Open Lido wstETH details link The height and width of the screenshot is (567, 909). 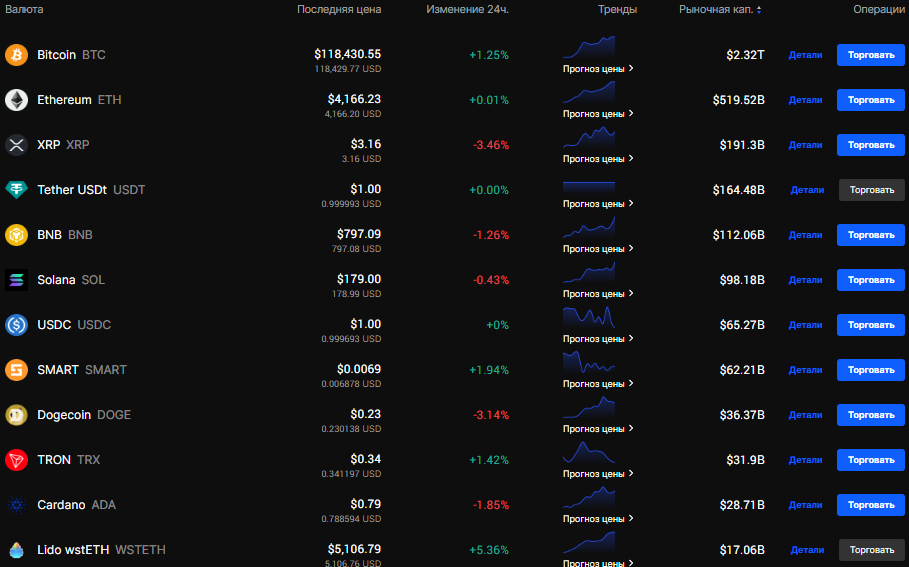(x=807, y=550)
